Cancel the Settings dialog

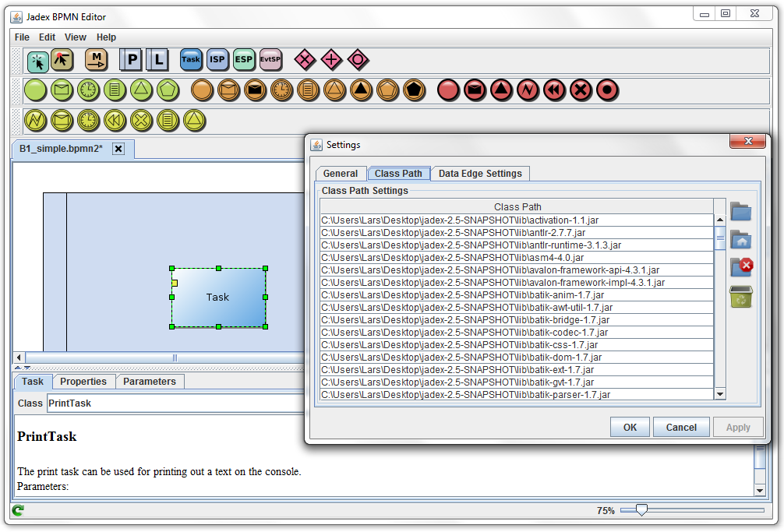tap(681, 427)
